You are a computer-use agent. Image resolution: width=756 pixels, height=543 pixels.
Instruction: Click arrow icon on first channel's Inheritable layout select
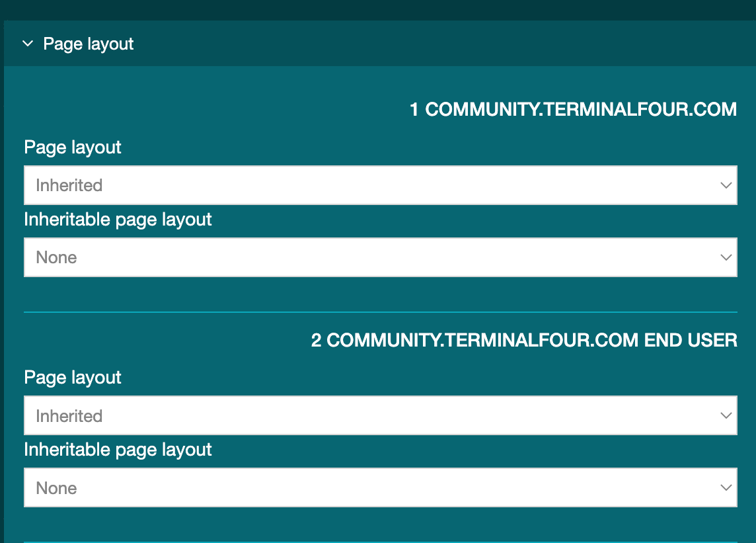726,258
